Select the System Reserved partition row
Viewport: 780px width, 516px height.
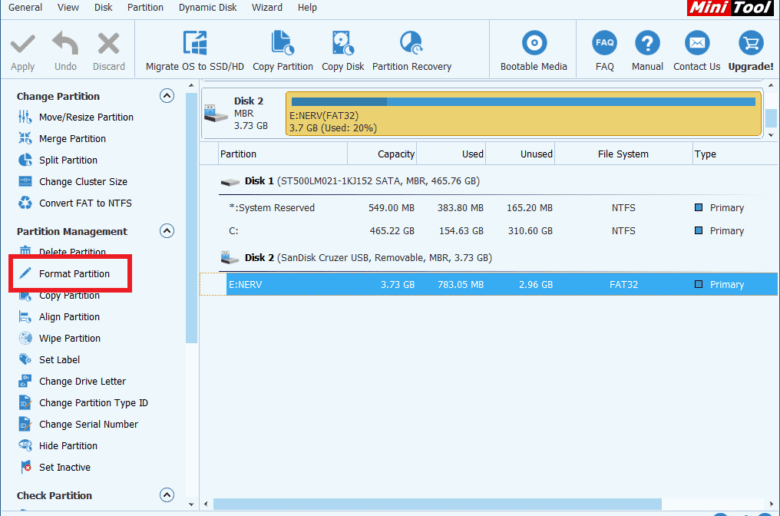point(488,208)
